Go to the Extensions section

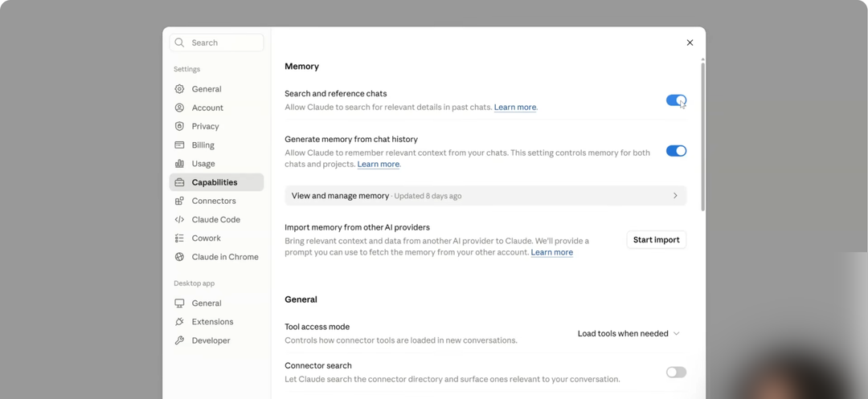point(216,322)
